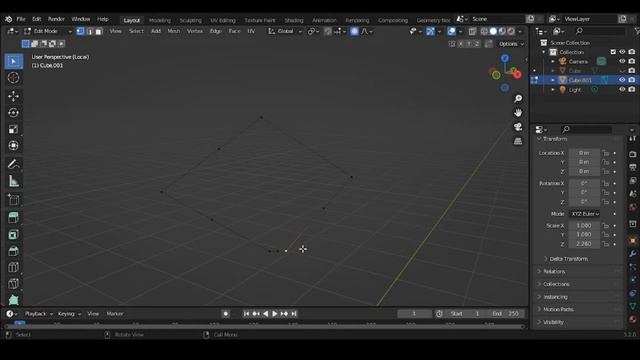640x360 pixels.
Task: Select the Annotate tool
Action: tap(13, 164)
